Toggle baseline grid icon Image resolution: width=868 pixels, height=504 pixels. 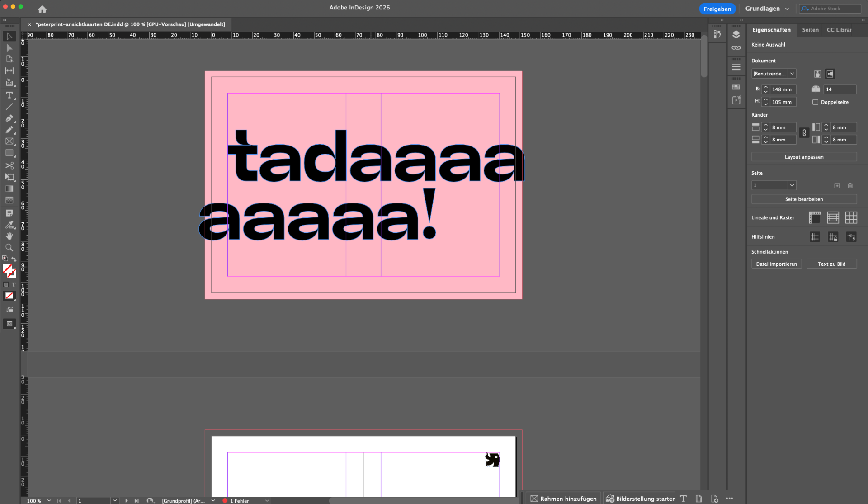tap(833, 218)
